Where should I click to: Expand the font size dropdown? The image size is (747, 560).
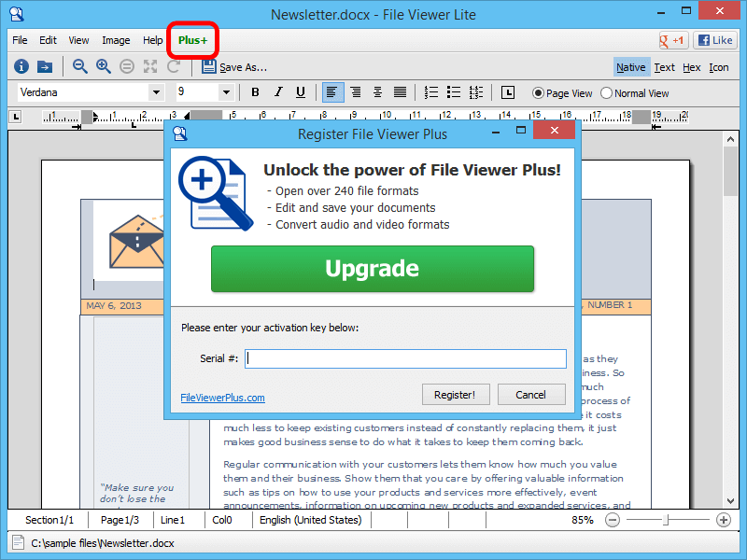pyautogui.click(x=227, y=92)
